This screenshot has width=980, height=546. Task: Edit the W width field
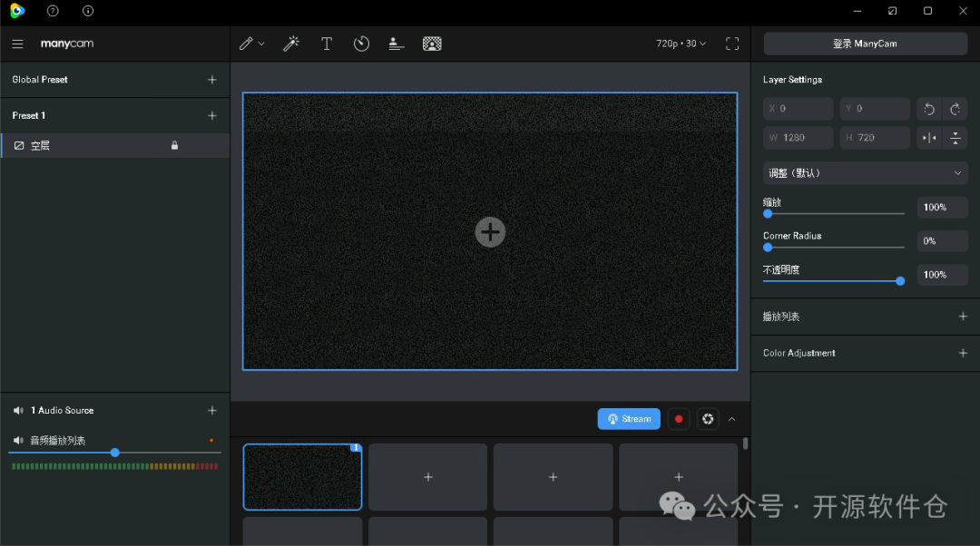click(799, 138)
